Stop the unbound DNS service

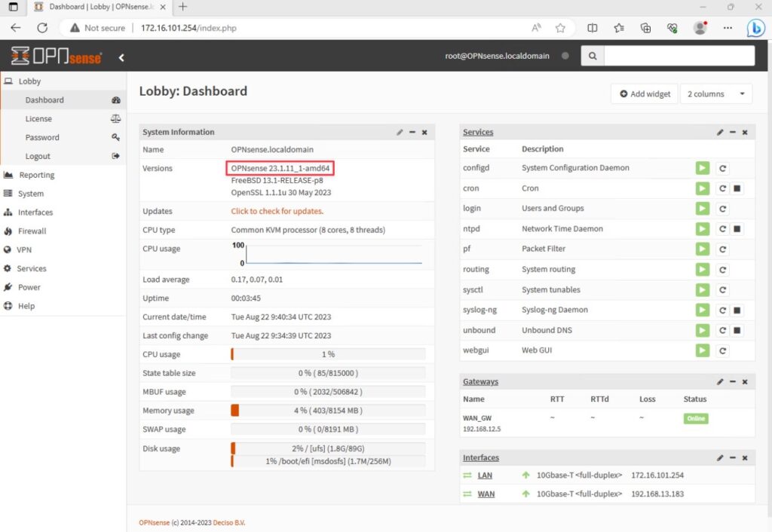[737, 330]
